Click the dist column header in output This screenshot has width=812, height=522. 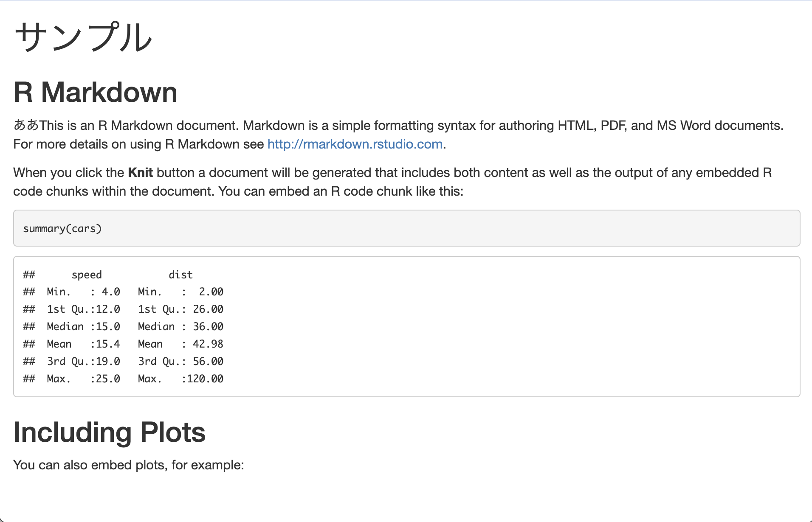[180, 275]
